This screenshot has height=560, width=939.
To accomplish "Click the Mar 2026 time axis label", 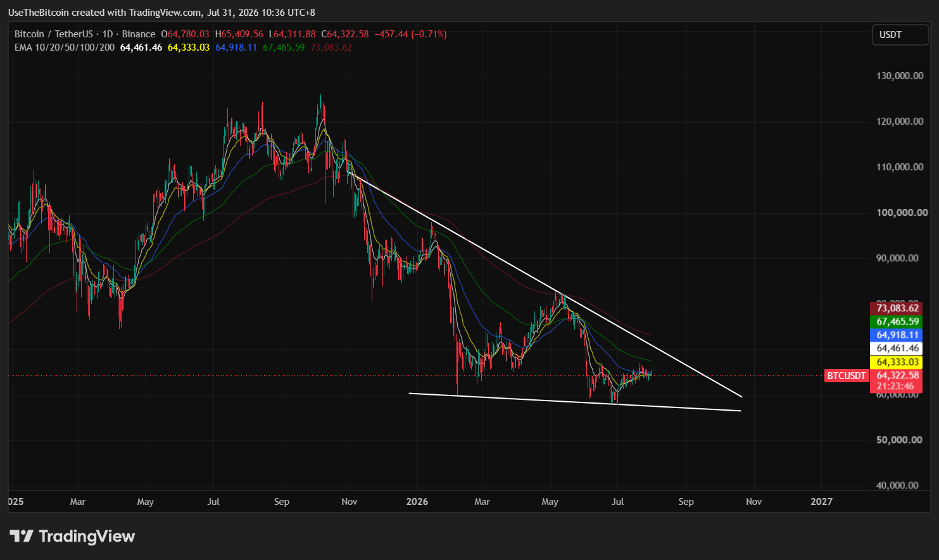I will tap(482, 502).
